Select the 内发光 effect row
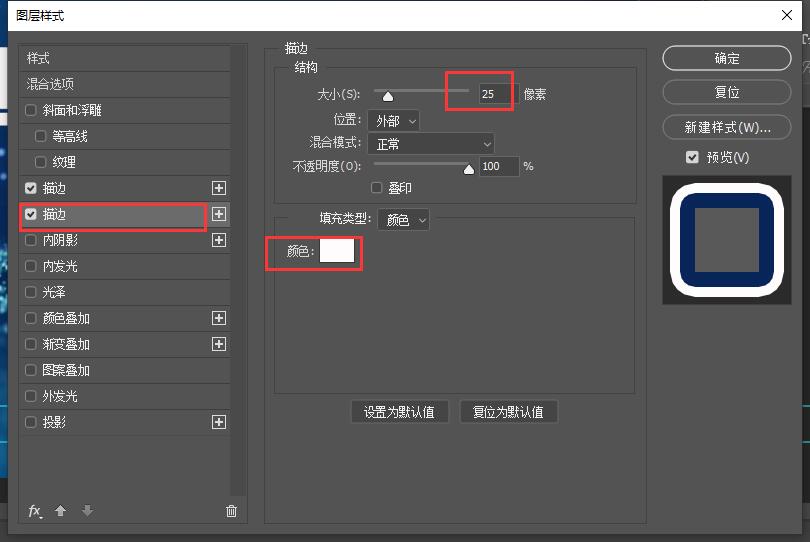The height and width of the screenshot is (542, 810). coord(124,266)
